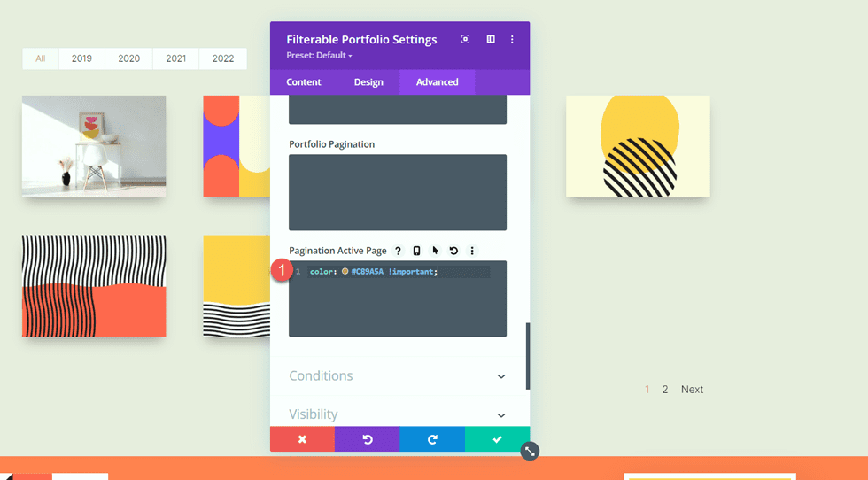Screen dimensions: 868x480
Task: Click the responsive phone icon for Pagination Active Page
Action: (416, 251)
